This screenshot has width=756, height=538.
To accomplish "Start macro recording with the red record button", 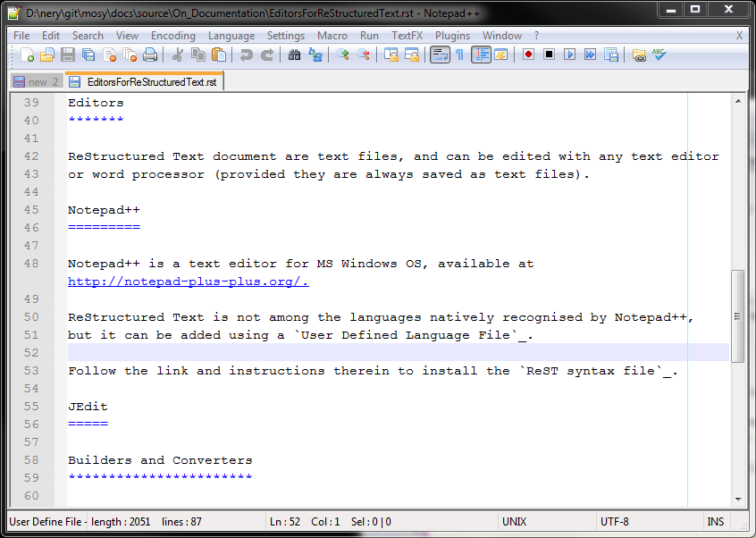I will [528, 55].
